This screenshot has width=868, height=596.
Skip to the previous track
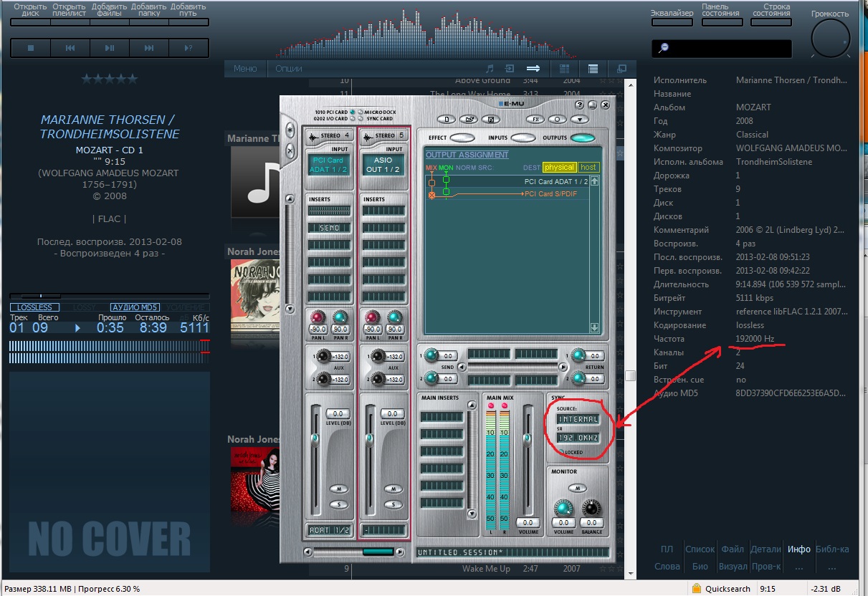(x=70, y=48)
